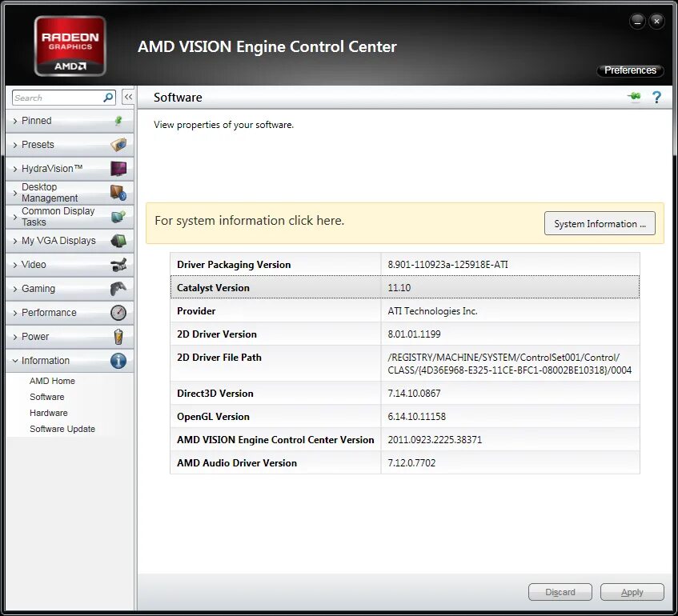Click the value 2011.0923.2225.38371
The image size is (678, 616).
(435, 440)
